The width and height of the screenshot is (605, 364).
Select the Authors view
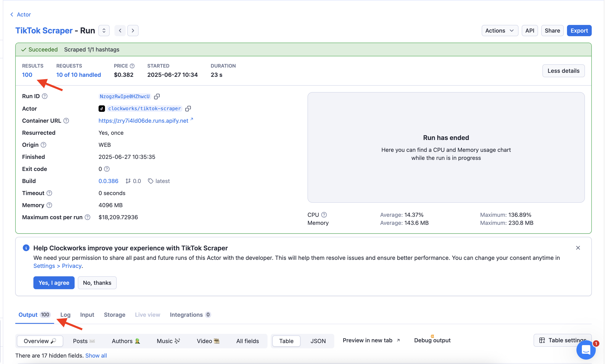[x=126, y=341]
